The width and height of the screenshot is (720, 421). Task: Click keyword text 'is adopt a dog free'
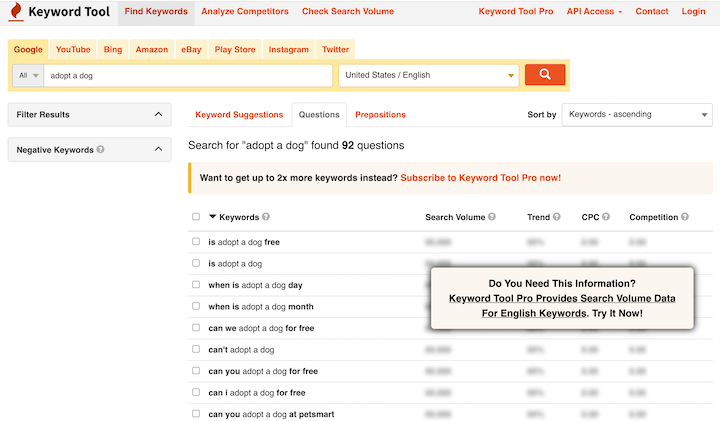click(x=244, y=242)
